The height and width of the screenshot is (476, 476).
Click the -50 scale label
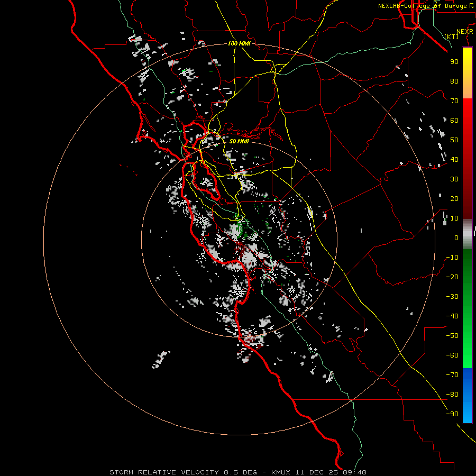click(452, 336)
